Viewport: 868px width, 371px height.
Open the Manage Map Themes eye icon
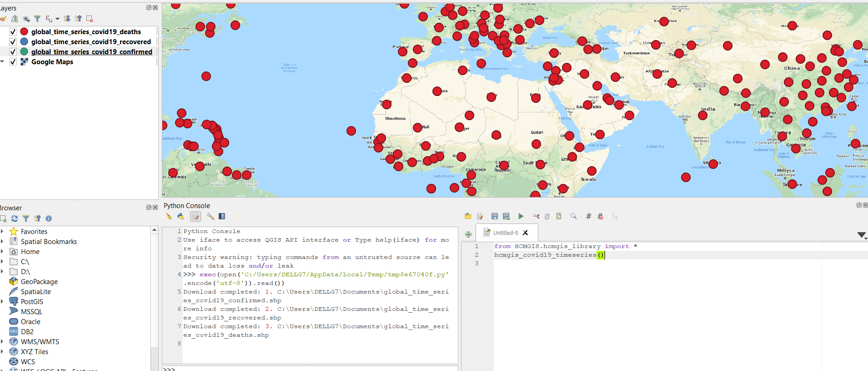26,19
